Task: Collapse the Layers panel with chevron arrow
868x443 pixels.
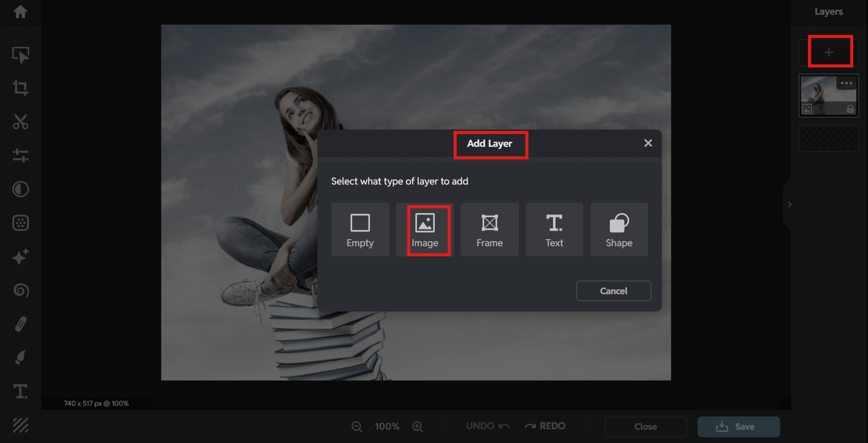Action: [789, 204]
